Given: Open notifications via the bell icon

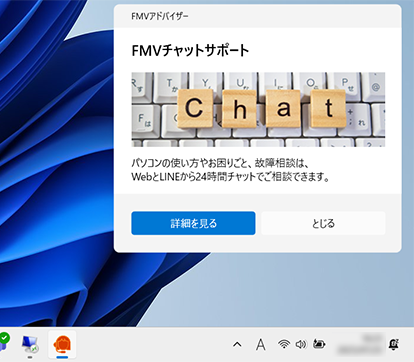Looking at the screenshot, I should [x=394, y=344].
